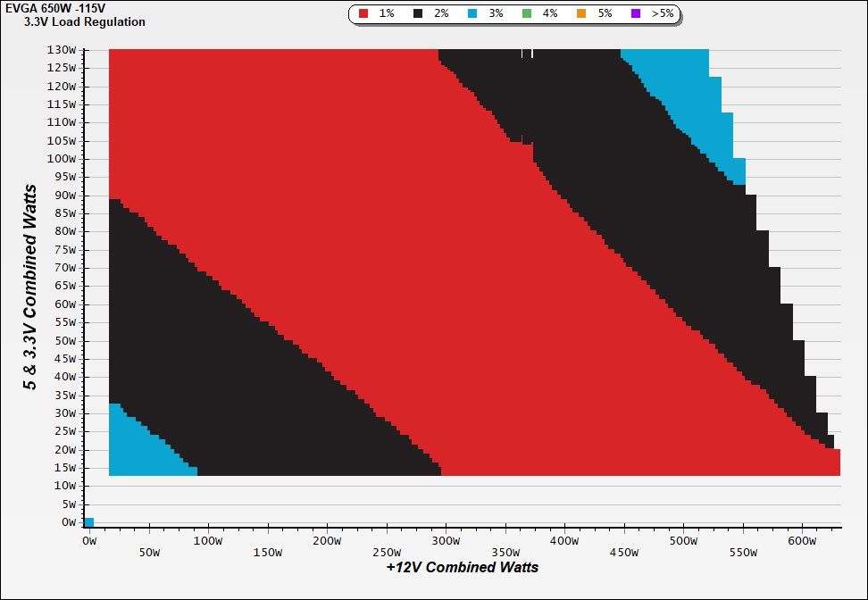Pick the orange 5% legend swatch

tap(581, 13)
